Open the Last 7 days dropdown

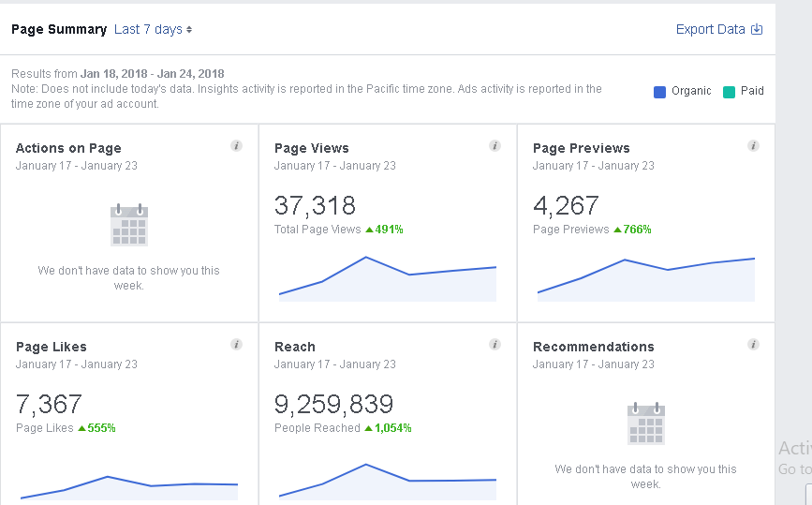point(153,29)
